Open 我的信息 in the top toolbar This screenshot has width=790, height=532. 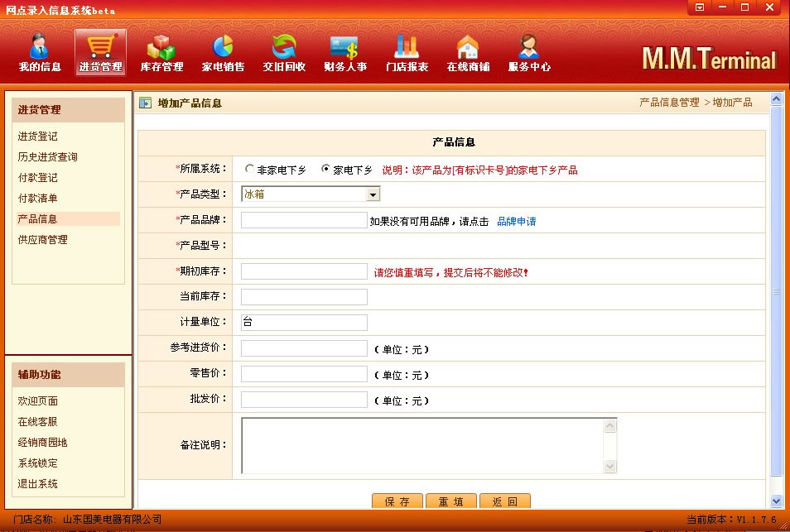pos(39,52)
